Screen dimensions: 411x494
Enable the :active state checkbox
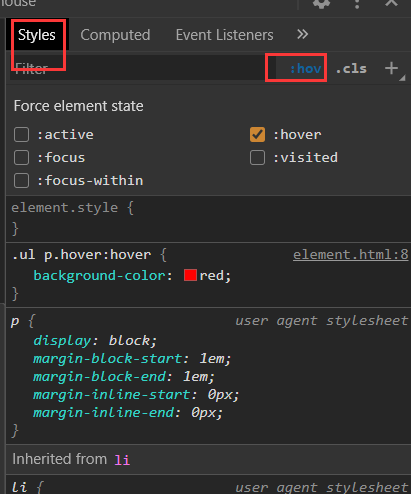click(x=21, y=135)
